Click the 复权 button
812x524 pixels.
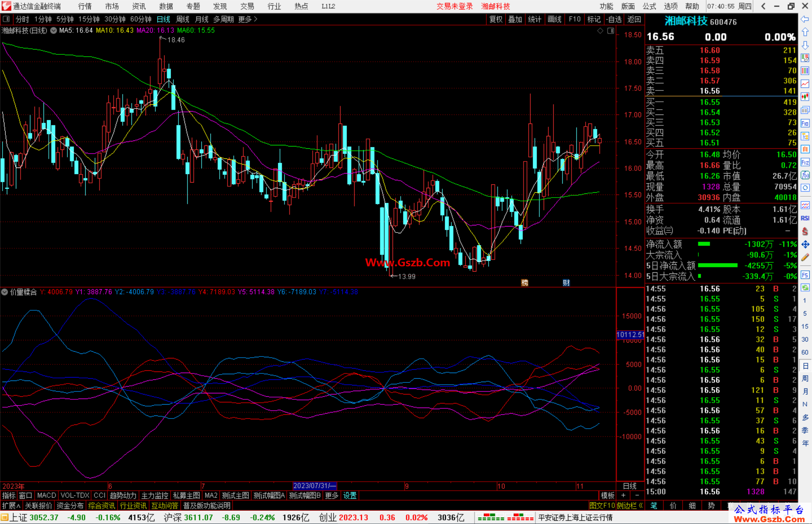pyautogui.click(x=496, y=19)
